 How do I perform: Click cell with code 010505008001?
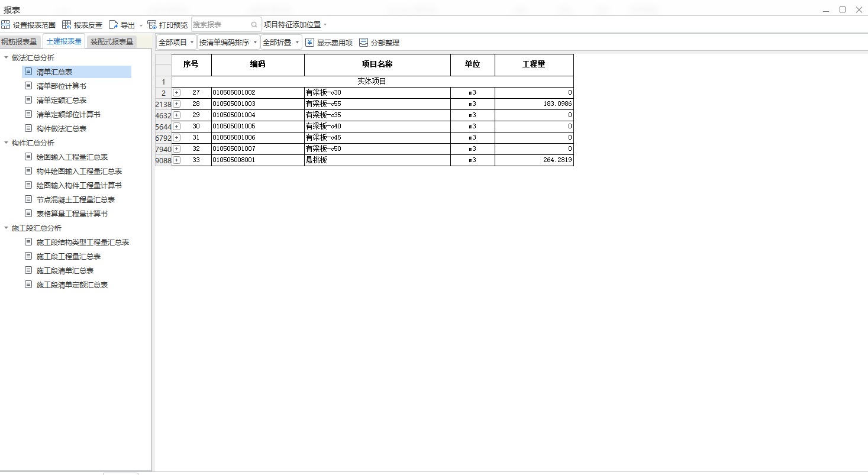pos(258,160)
